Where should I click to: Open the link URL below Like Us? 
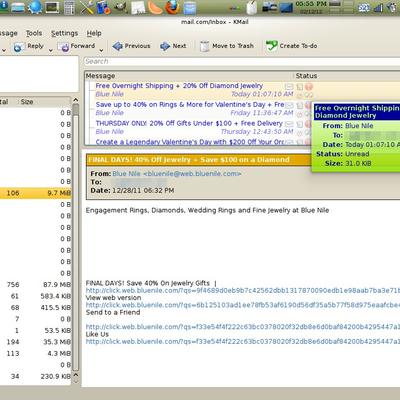point(243,341)
